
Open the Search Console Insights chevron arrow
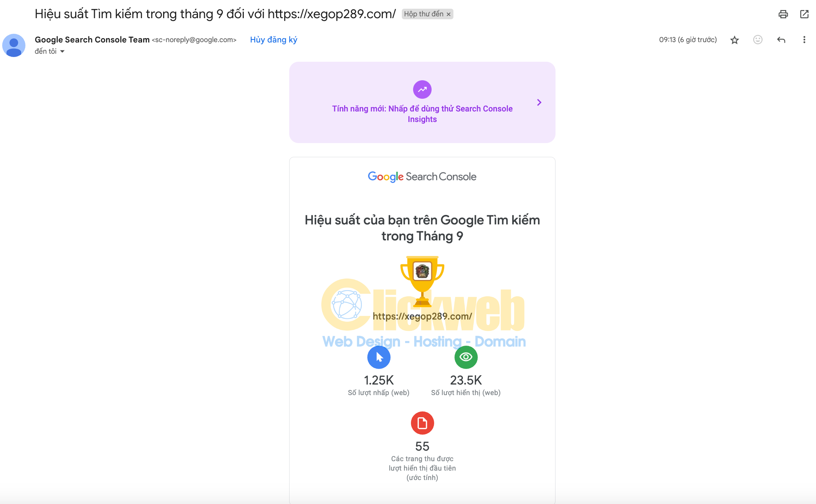pyautogui.click(x=539, y=102)
